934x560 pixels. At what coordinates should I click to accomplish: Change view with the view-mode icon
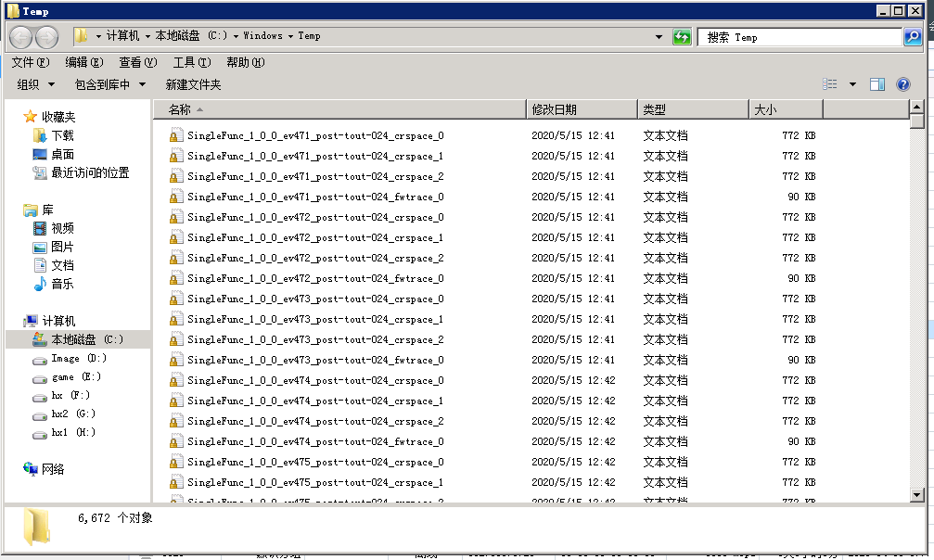coord(830,84)
